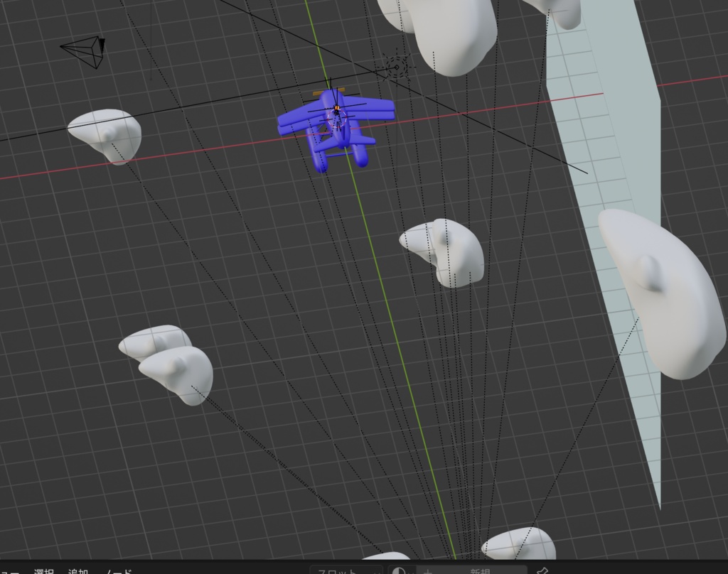Open the スロット slot dropdown

click(346, 570)
